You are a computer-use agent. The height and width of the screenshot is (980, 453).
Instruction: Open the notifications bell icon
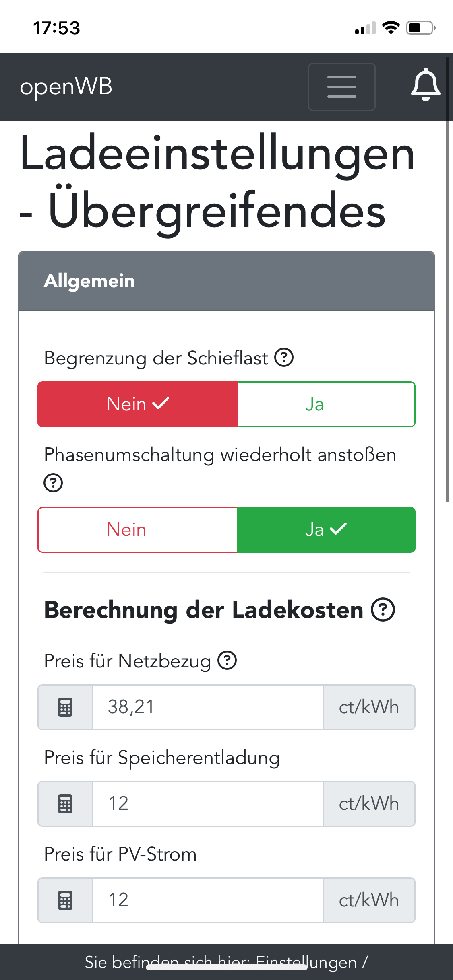[x=425, y=85]
